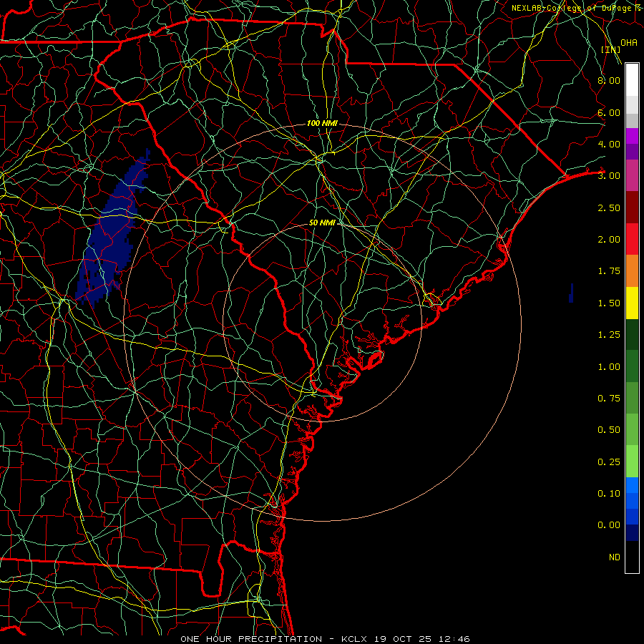644x644 pixels.
Task: Select the 0.00 scale label
Action: tap(609, 525)
